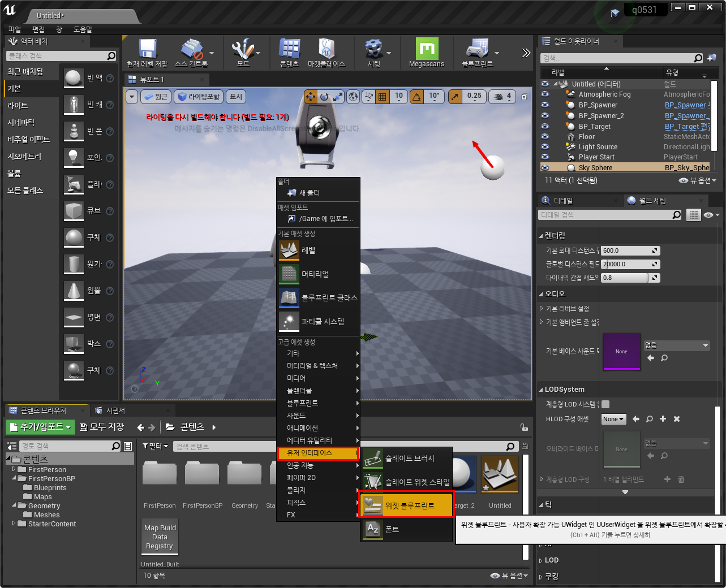Adjust the dynamic indirect shadow 0.8 slider

625,278
